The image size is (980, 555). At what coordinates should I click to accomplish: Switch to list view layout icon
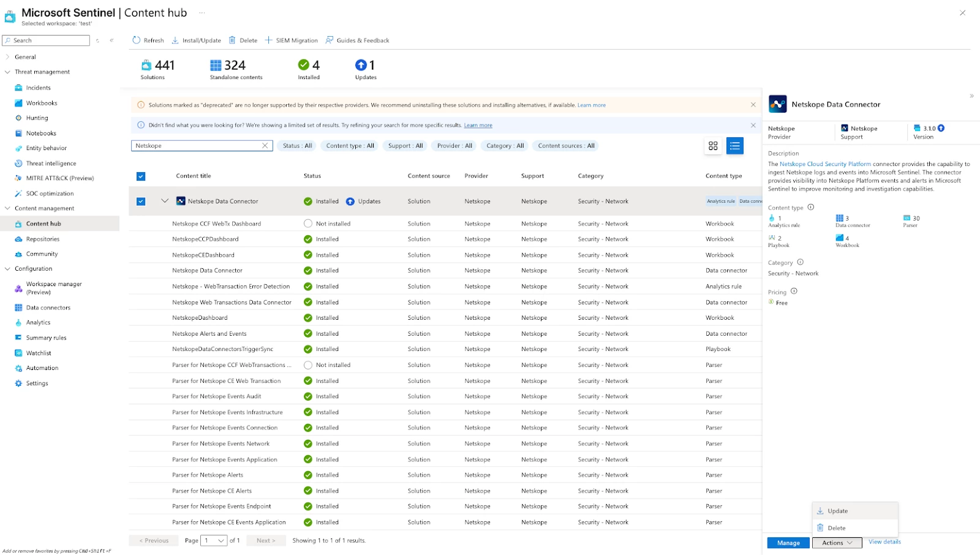click(x=735, y=146)
